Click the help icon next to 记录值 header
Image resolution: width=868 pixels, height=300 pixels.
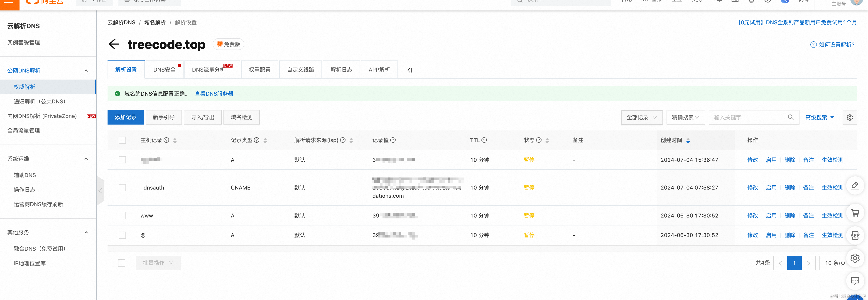click(393, 140)
